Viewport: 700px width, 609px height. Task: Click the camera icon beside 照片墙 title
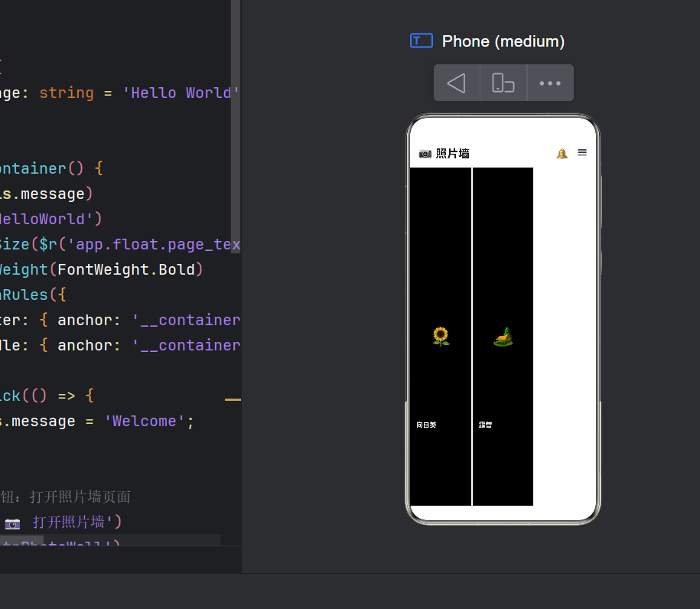[x=425, y=154]
